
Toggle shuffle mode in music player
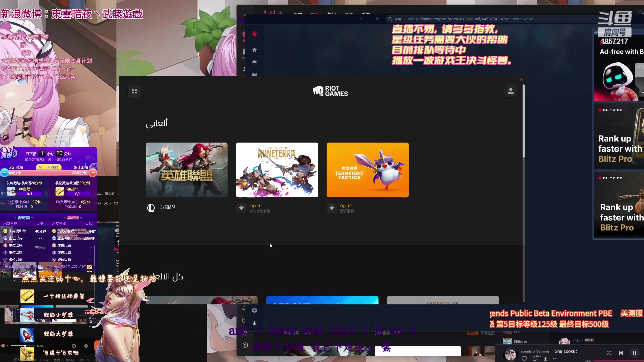(609, 353)
